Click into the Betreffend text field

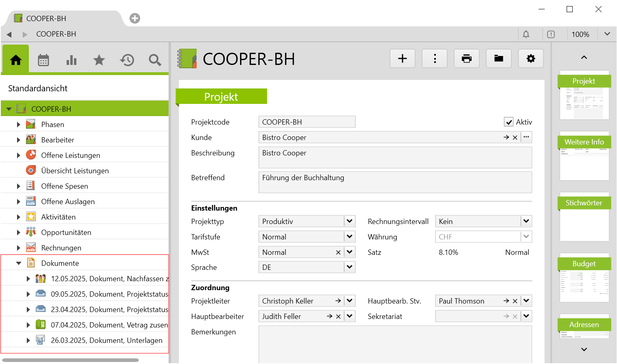(x=395, y=182)
